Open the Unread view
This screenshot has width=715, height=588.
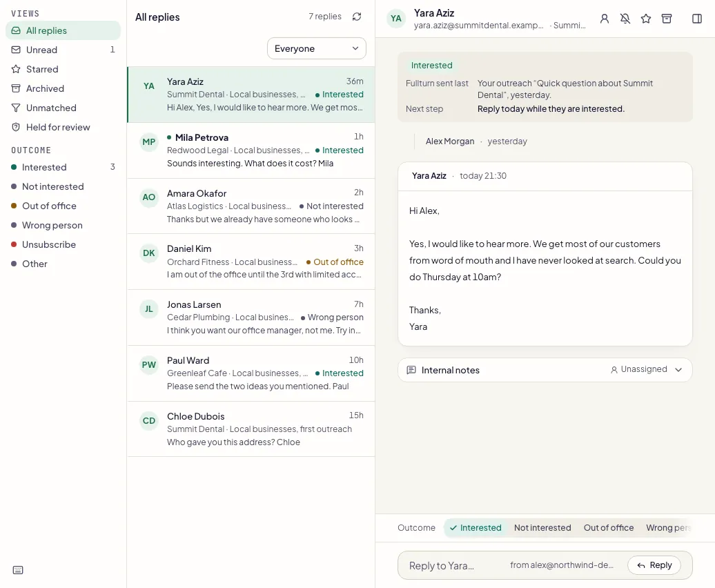pos(63,50)
